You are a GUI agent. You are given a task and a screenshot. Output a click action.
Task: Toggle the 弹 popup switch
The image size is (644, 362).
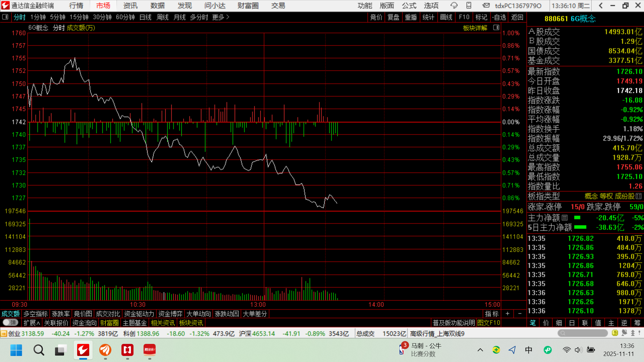click(10, 322)
